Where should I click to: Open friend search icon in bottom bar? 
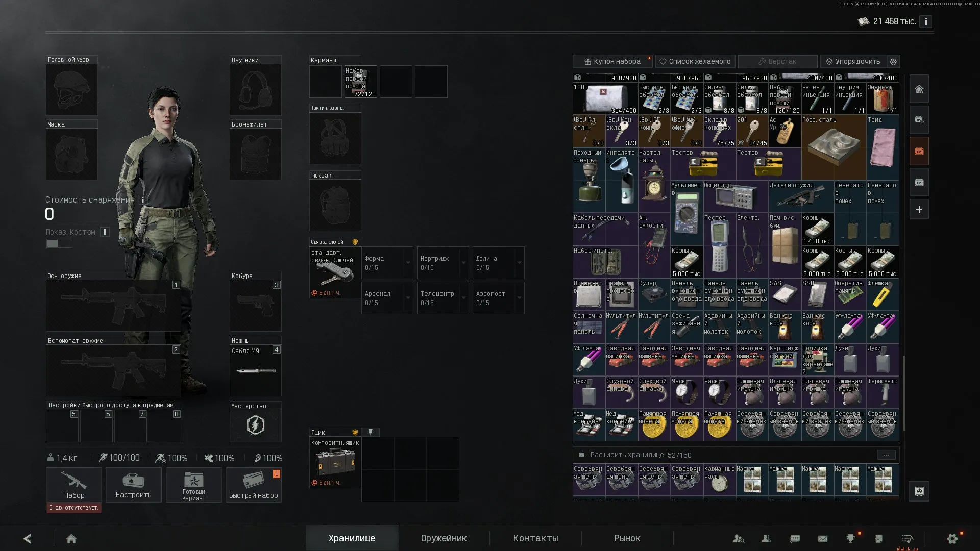pyautogui.click(x=738, y=538)
